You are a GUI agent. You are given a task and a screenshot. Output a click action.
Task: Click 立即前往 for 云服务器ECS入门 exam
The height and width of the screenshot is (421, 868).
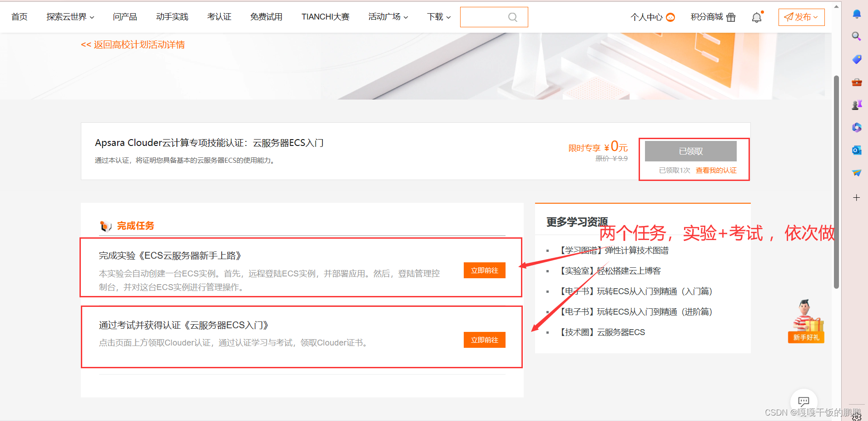pos(485,340)
